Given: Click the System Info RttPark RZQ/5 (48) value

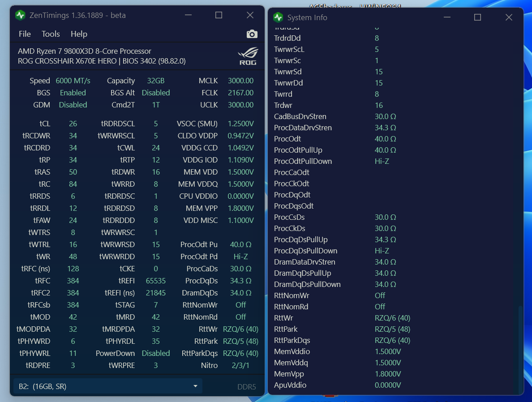Looking at the screenshot, I should (392, 329).
